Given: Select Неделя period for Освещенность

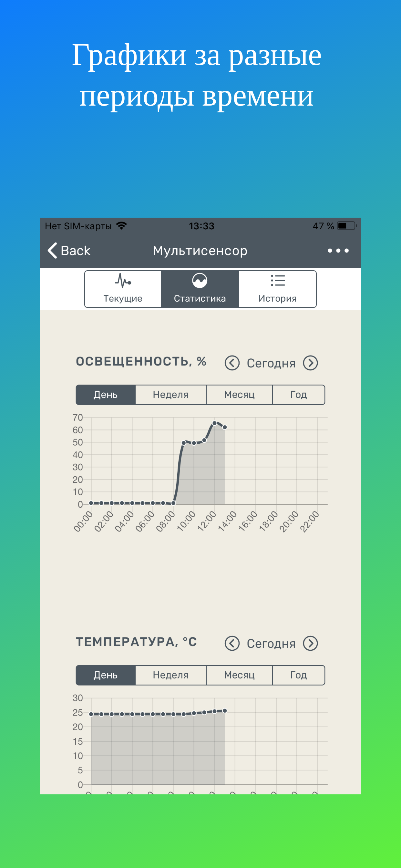Looking at the screenshot, I should (170, 395).
